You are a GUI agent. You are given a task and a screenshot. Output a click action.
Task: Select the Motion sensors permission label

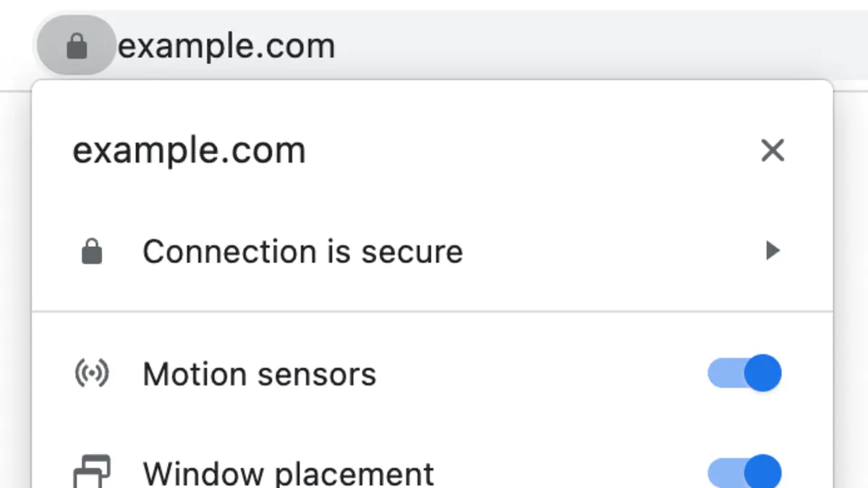pos(259,374)
